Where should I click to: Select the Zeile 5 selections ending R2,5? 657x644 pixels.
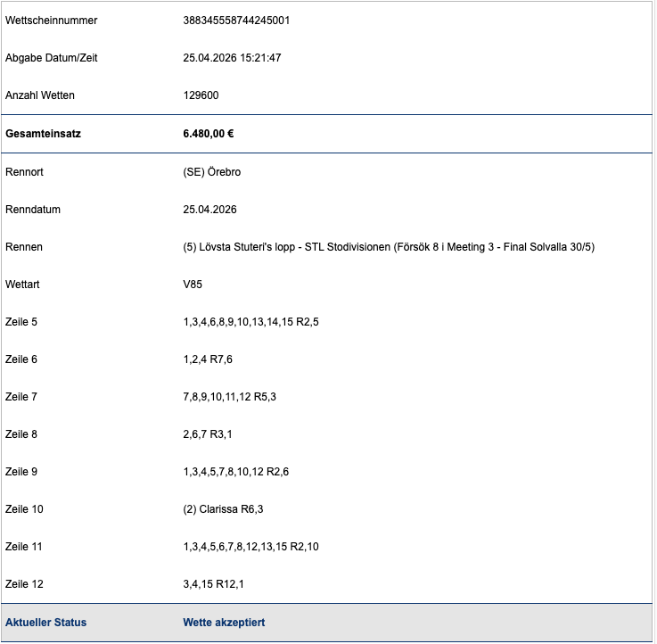250,322
